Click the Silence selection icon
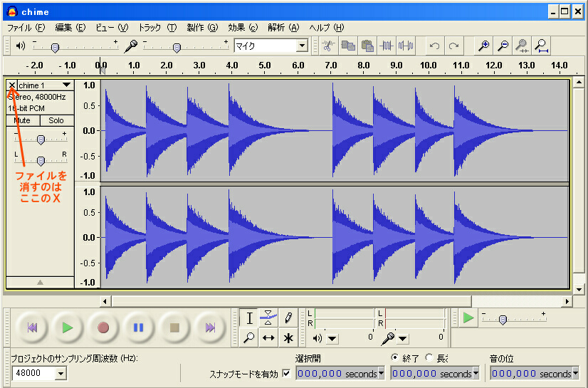The image size is (588, 388). 406,46
